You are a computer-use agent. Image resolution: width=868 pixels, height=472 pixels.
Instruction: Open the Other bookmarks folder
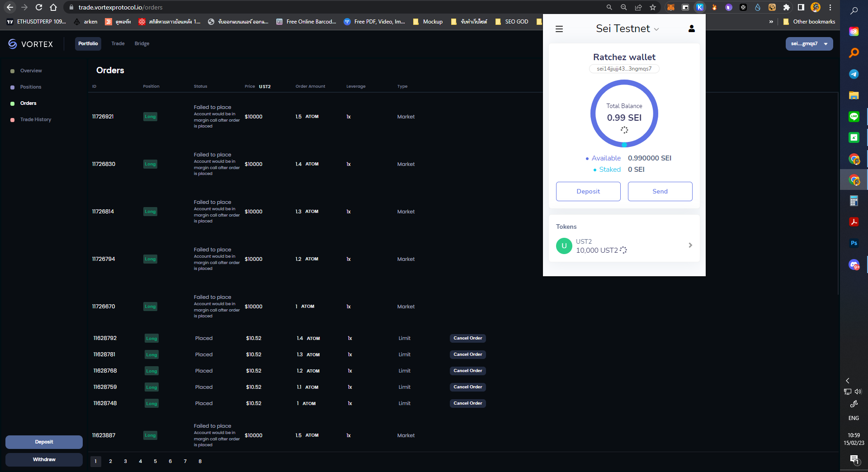click(809, 22)
